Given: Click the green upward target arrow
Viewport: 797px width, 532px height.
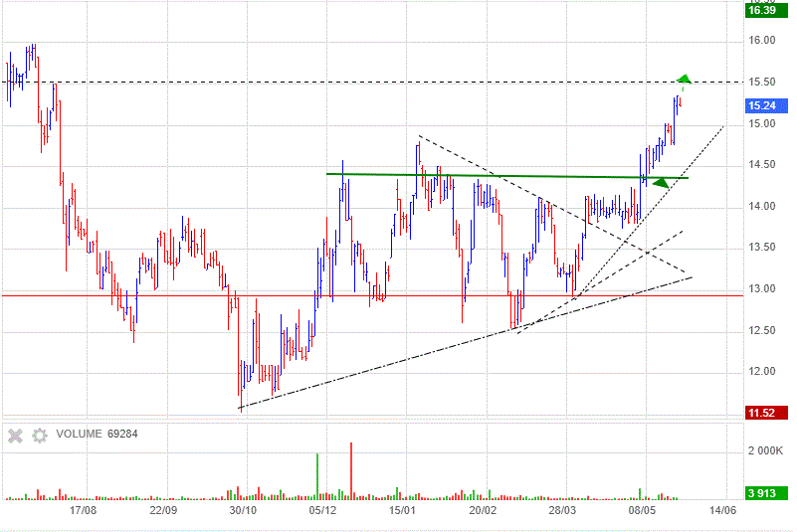Looking at the screenshot, I should coord(684,79).
